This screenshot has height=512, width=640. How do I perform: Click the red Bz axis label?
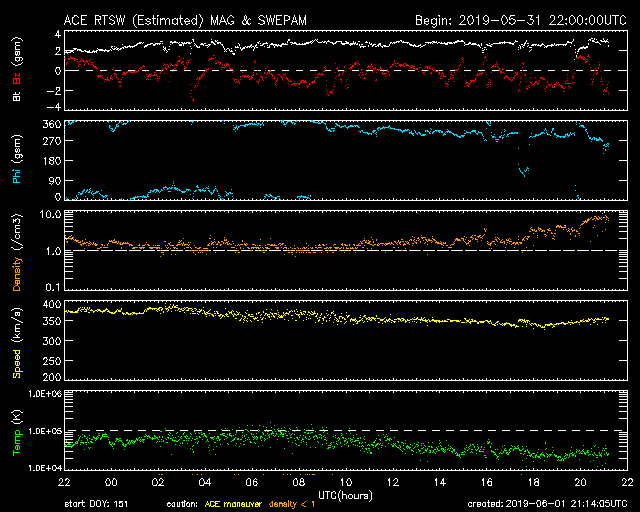click(17, 79)
